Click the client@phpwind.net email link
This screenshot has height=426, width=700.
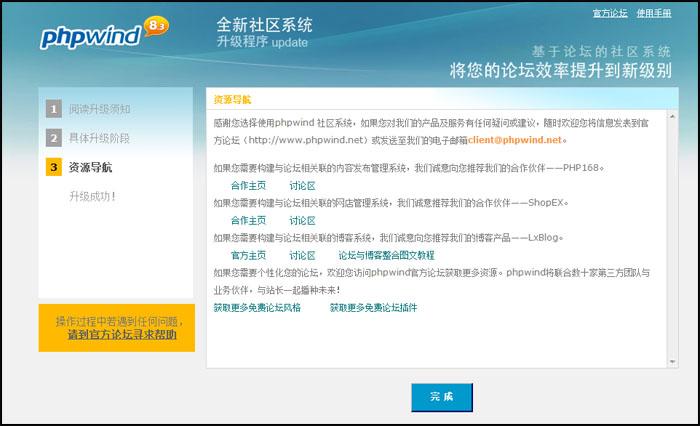click(515, 140)
